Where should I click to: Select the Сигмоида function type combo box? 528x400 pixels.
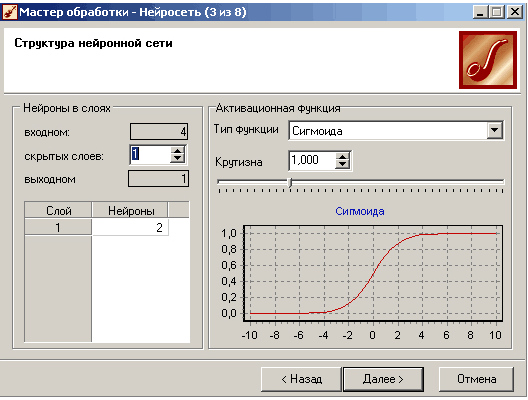[x=396, y=131]
